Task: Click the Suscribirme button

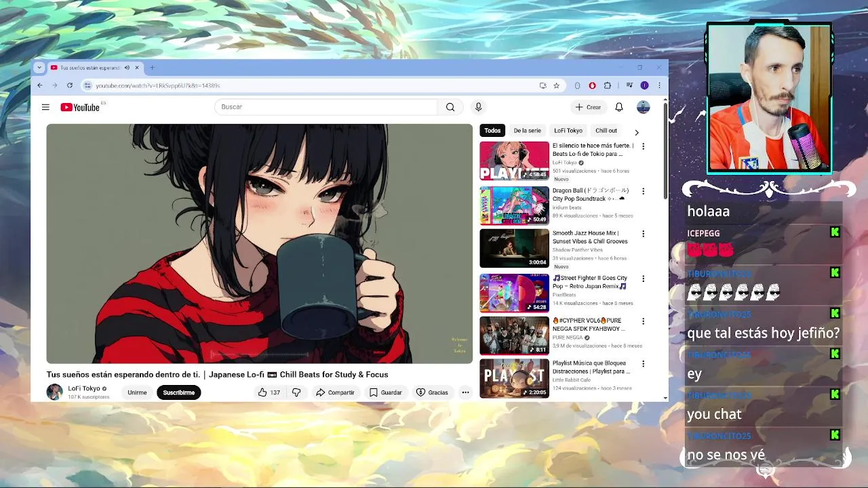Action: pos(178,392)
